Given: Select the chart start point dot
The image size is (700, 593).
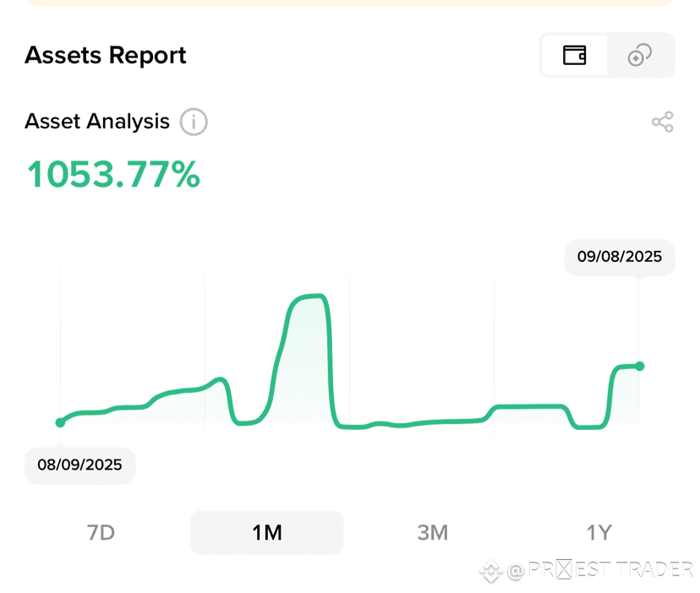Looking at the screenshot, I should [x=60, y=422].
